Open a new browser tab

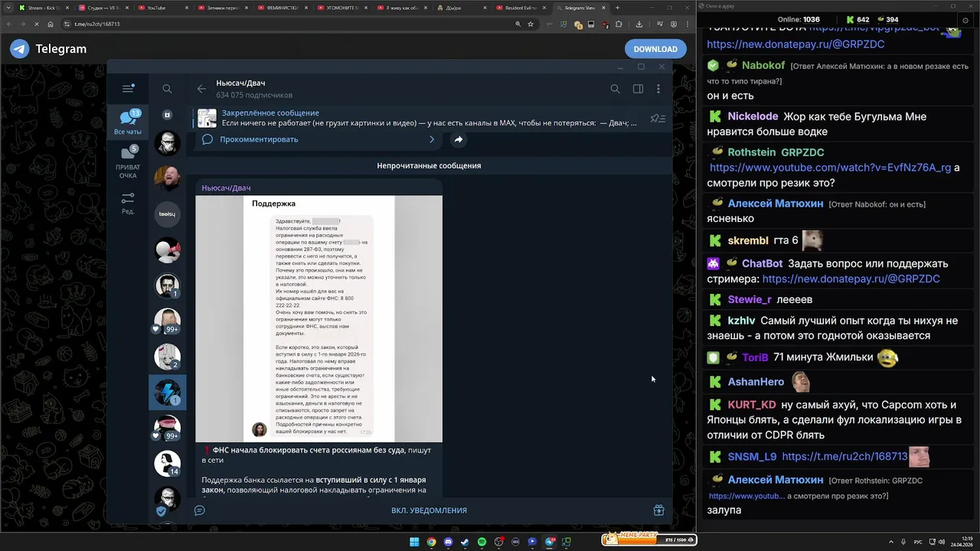click(617, 8)
